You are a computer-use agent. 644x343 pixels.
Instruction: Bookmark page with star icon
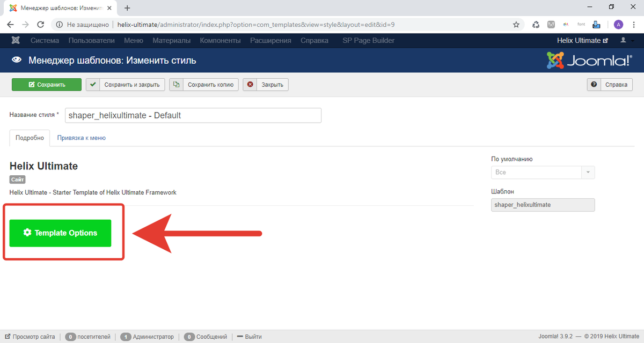point(516,25)
